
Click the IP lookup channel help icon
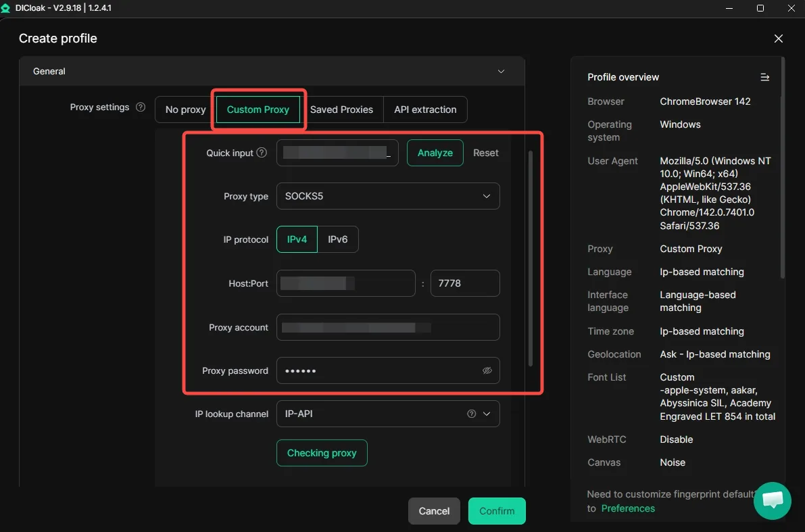(471, 414)
